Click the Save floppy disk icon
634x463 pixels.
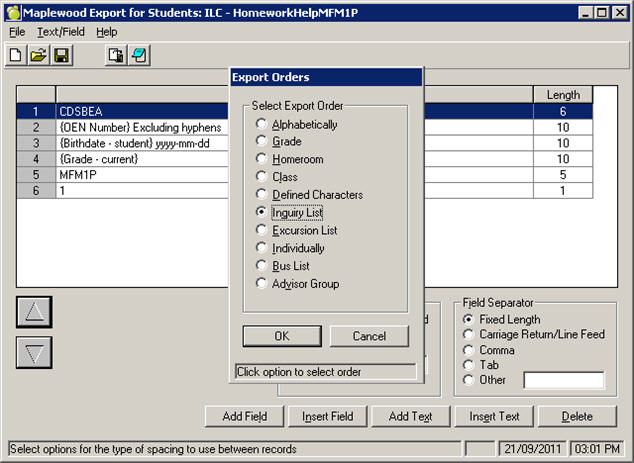pos(61,56)
